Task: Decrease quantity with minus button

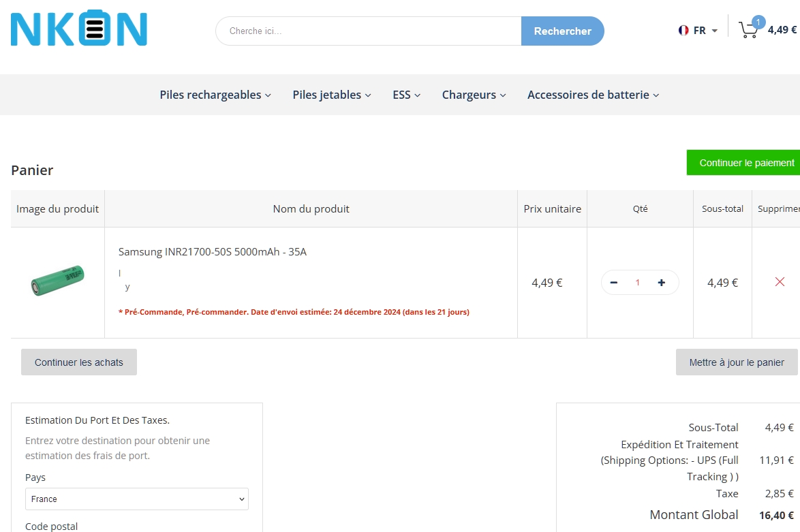Action: [x=614, y=283]
